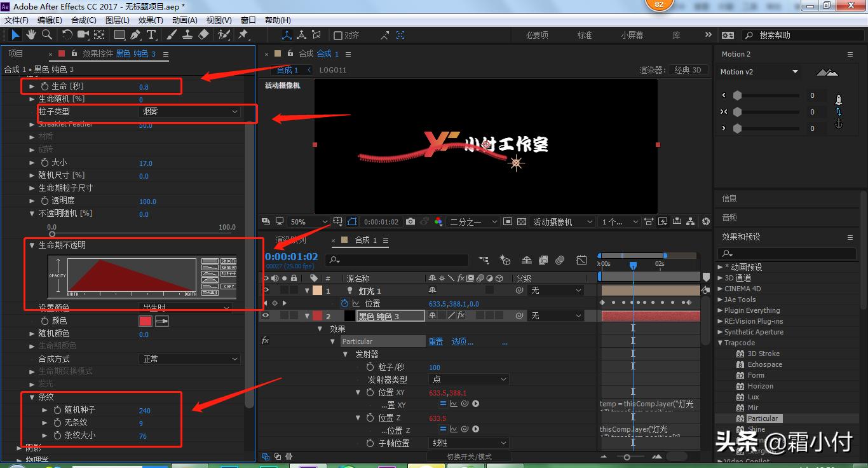Select the Pen tool
The height and width of the screenshot is (468, 868).
136,35
